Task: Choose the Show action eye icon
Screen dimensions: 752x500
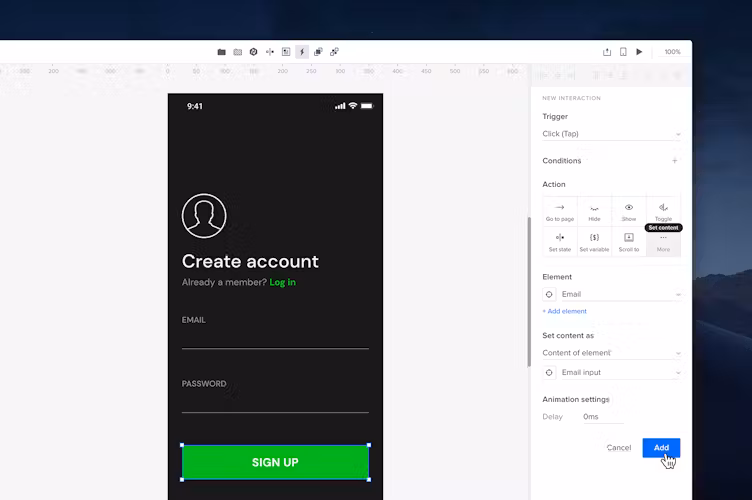Action: pos(629,211)
